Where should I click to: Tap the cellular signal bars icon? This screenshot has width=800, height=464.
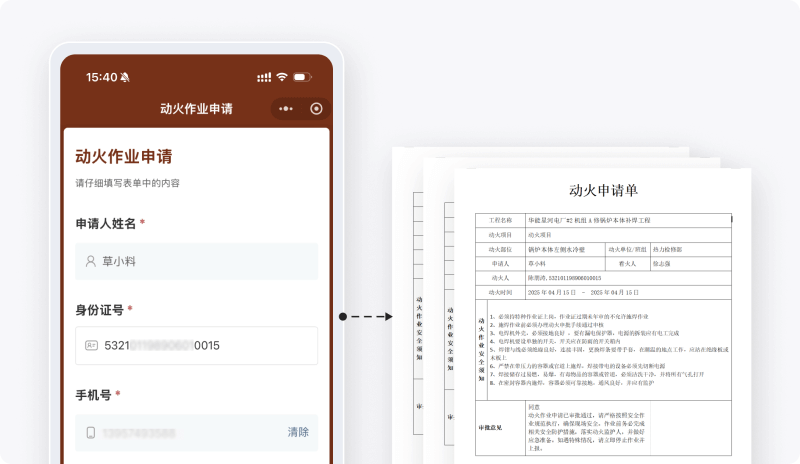point(263,77)
